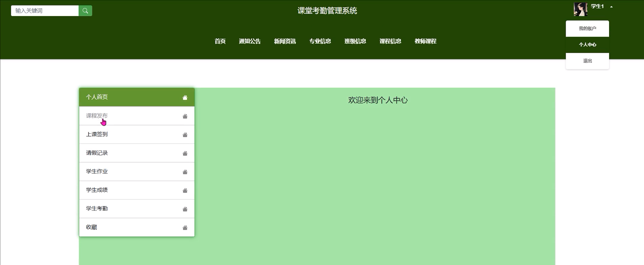
Task: Open the 上课签到 sidebar item
Action: pyautogui.click(x=97, y=134)
